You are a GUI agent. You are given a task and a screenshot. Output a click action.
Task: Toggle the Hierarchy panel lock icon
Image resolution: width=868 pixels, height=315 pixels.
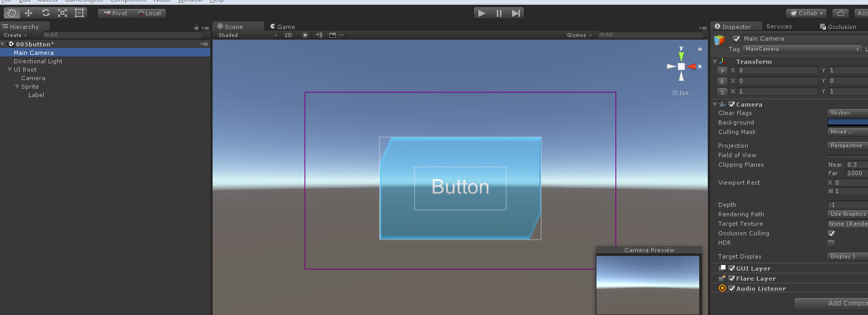(197, 27)
